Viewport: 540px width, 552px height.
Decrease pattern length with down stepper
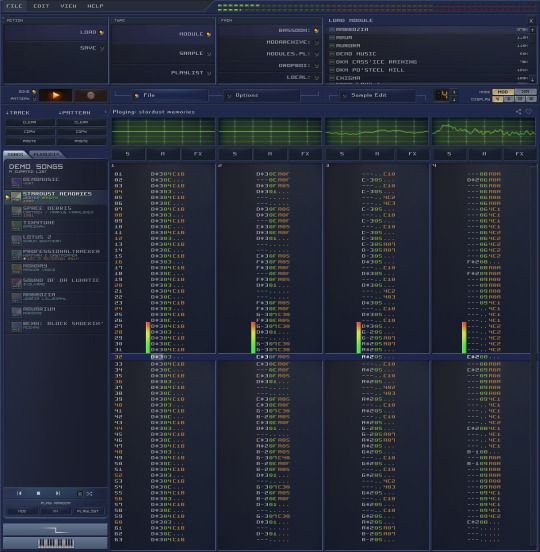tap(454, 99)
